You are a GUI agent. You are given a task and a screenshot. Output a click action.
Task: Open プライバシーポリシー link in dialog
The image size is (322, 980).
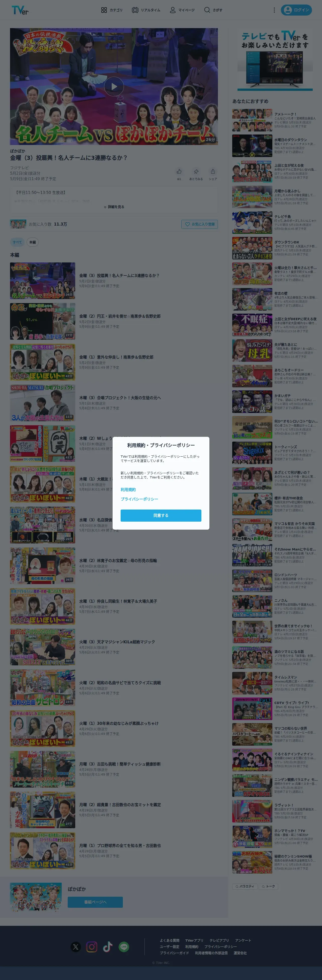pyautogui.click(x=139, y=499)
